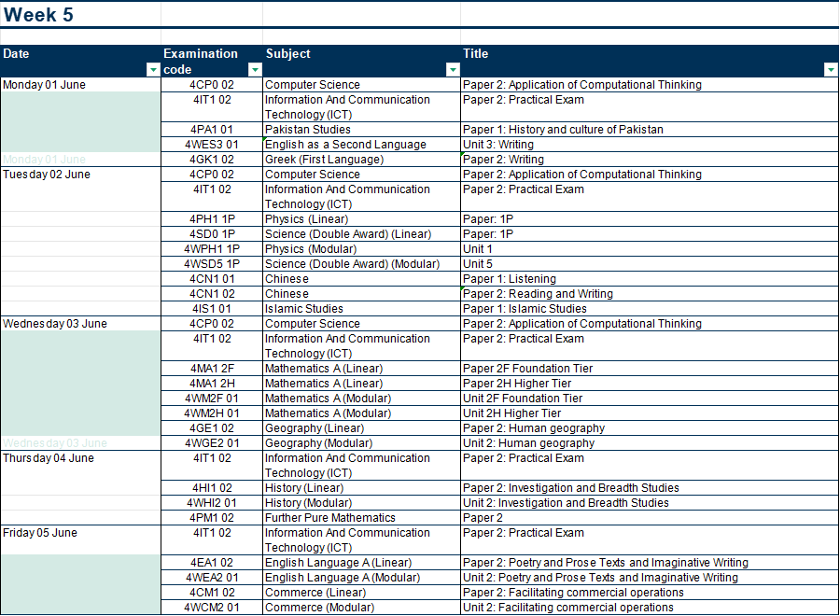Expand the Subject column filter arrow
The width and height of the screenshot is (840, 616).
click(453, 70)
